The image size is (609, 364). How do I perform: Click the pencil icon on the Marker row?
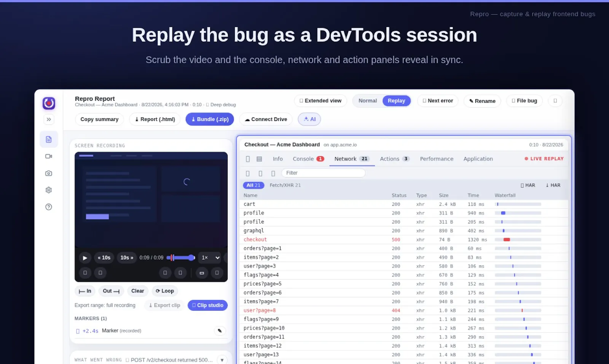click(220, 331)
